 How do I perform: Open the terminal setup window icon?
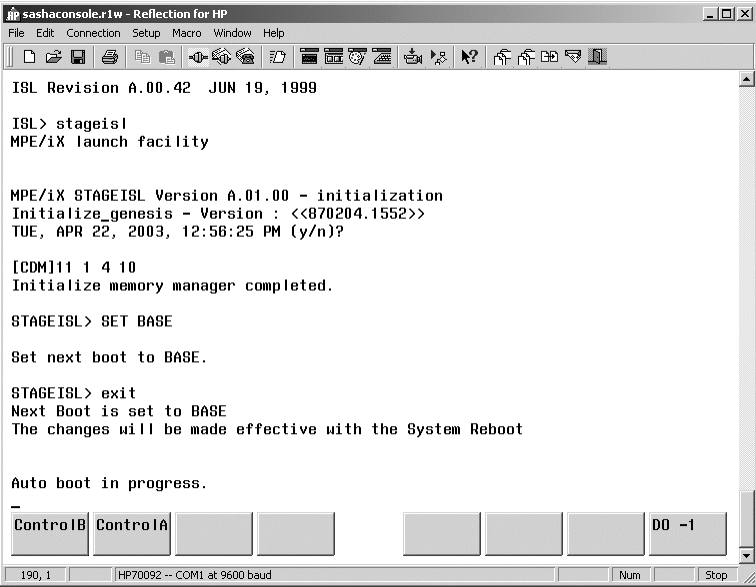309,57
